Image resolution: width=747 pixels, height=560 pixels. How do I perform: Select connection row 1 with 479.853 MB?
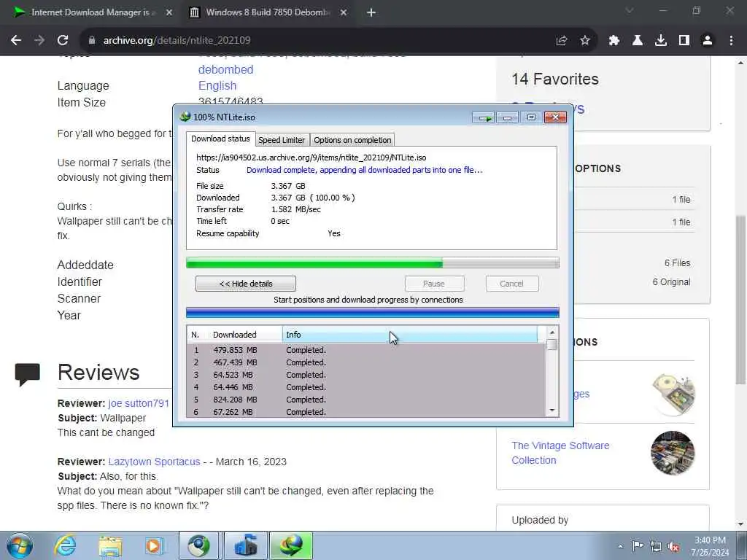(366, 350)
